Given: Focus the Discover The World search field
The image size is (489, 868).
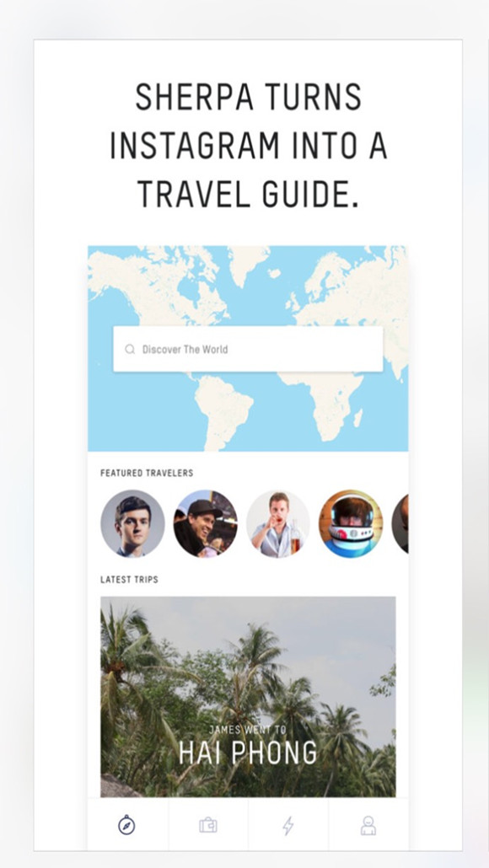Looking at the screenshot, I should (248, 349).
